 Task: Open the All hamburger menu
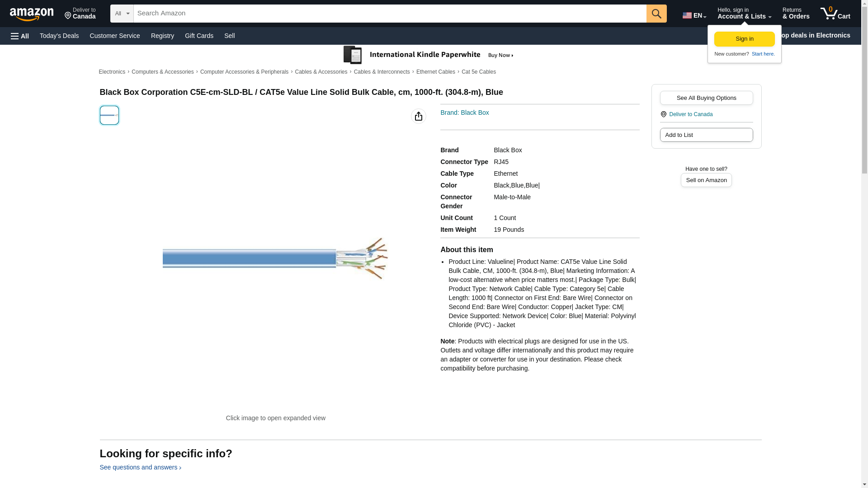coord(20,36)
